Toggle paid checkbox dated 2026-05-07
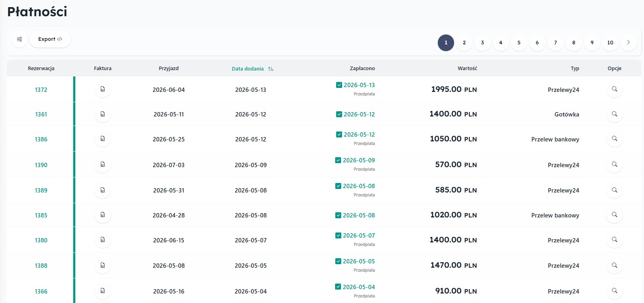 pyautogui.click(x=338, y=235)
